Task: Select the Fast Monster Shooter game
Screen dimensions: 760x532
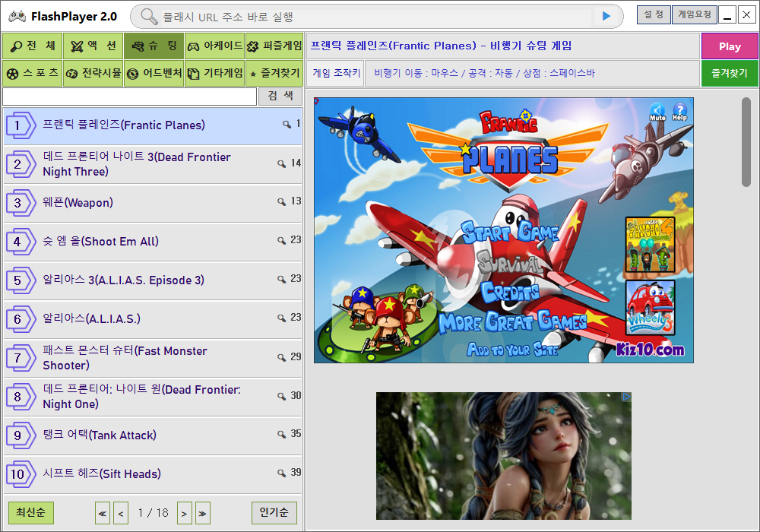Action: point(153,358)
